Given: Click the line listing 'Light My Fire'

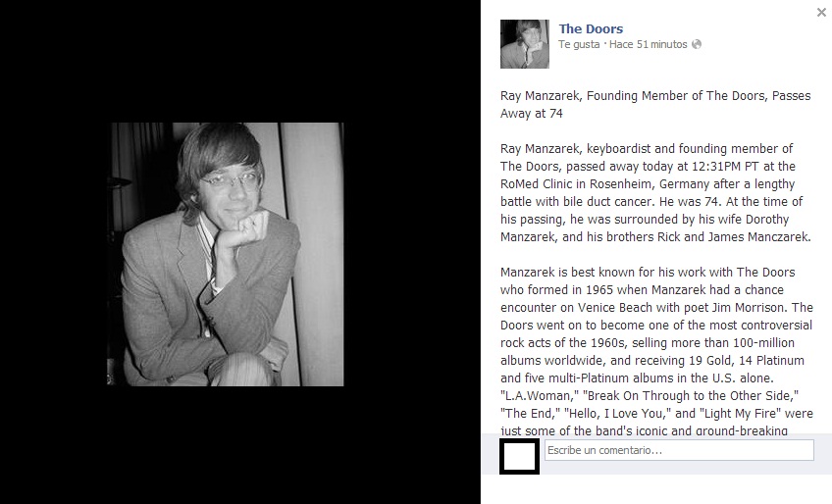Looking at the screenshot, I should click(x=656, y=413).
